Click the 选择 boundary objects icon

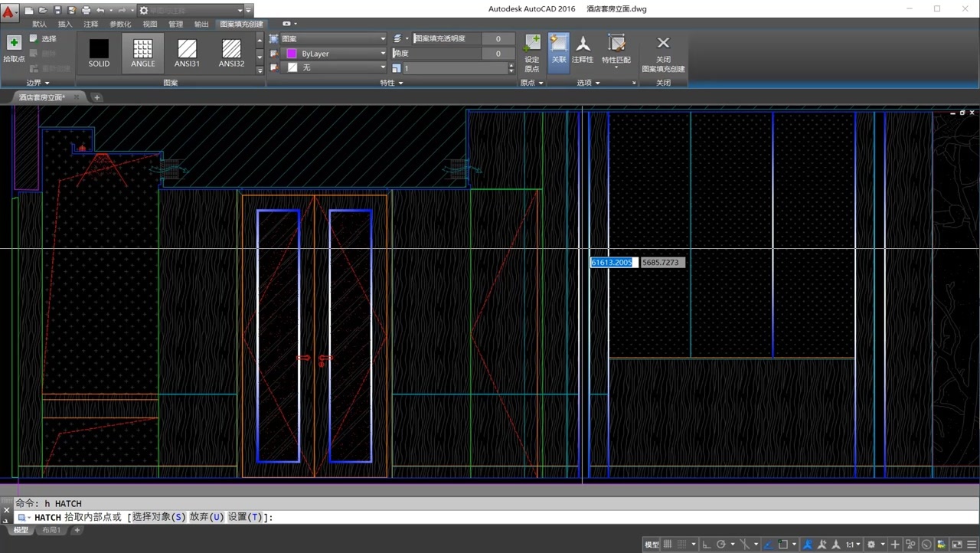(34, 39)
